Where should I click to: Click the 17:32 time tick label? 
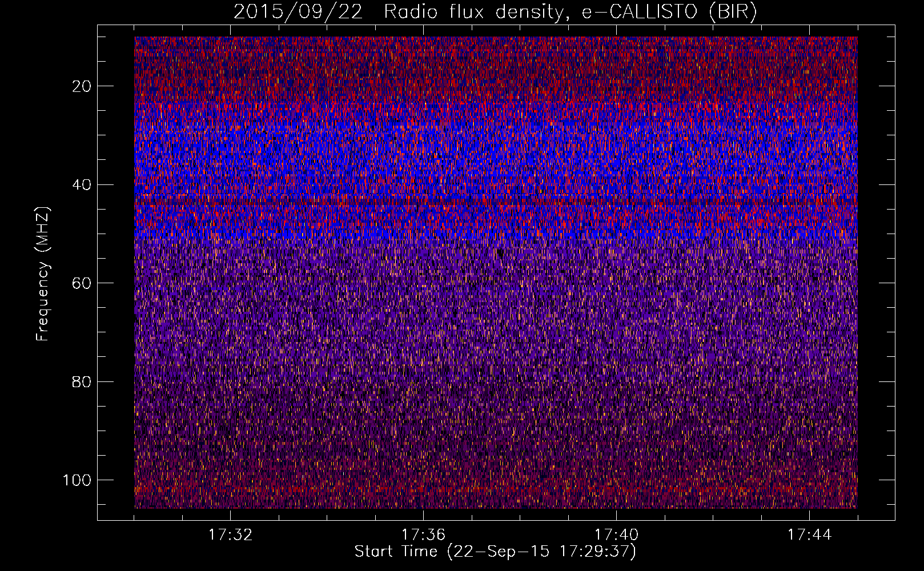[x=230, y=535]
